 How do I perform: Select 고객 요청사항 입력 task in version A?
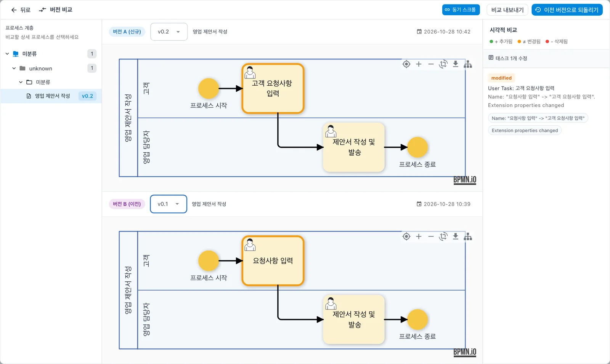pyautogui.click(x=273, y=88)
